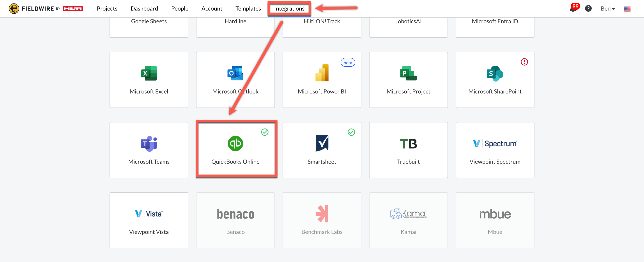644x262 pixels.
Task: Click Smartsheet green connected checkmark
Action: [x=351, y=132]
